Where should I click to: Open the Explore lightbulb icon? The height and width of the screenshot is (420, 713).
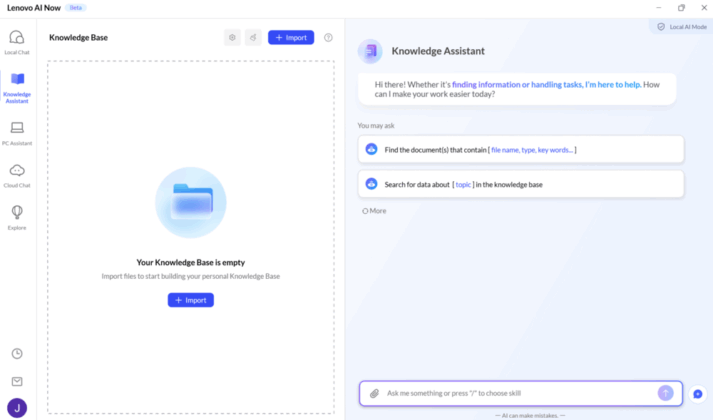point(17,218)
